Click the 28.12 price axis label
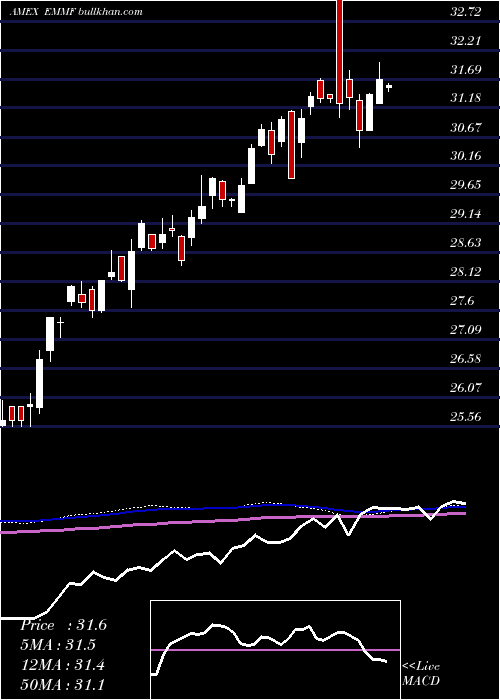500x700 pixels. pos(466,272)
